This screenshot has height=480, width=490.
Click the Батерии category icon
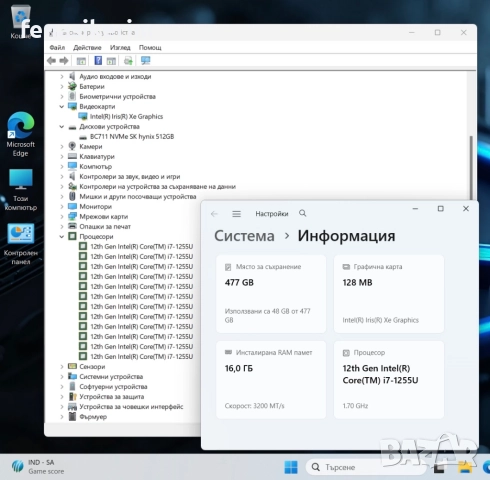[72, 86]
